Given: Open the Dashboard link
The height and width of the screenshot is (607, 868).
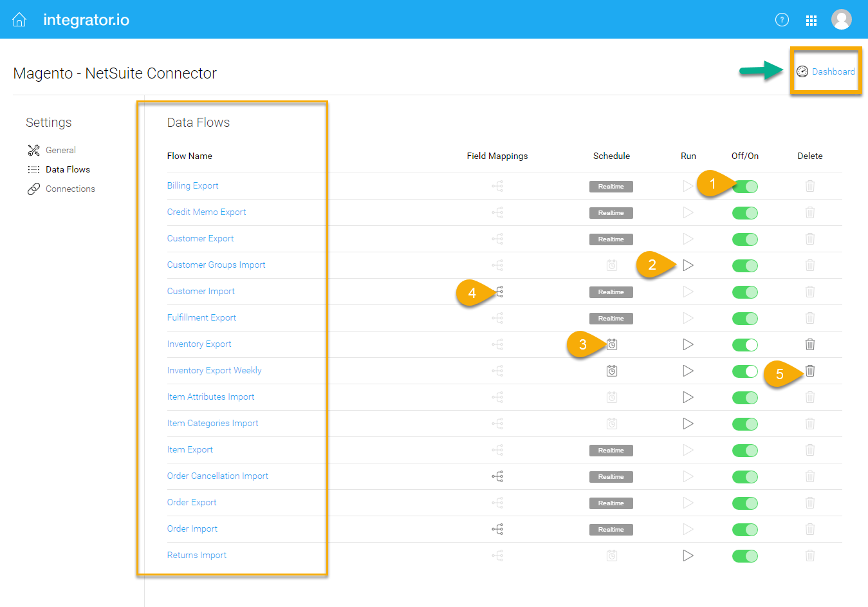Looking at the screenshot, I should (826, 71).
